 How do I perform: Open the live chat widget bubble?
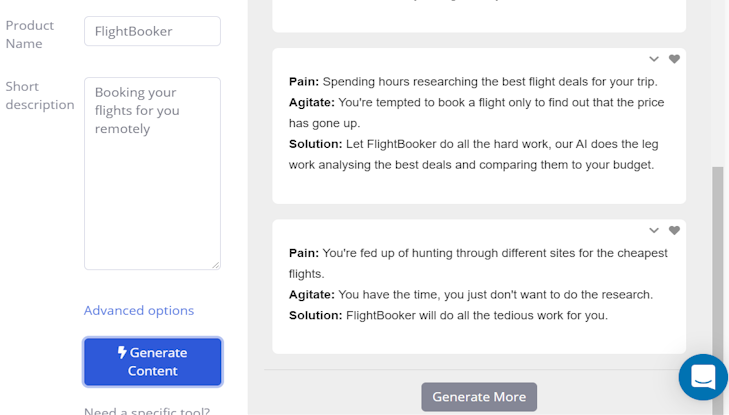[x=703, y=377]
